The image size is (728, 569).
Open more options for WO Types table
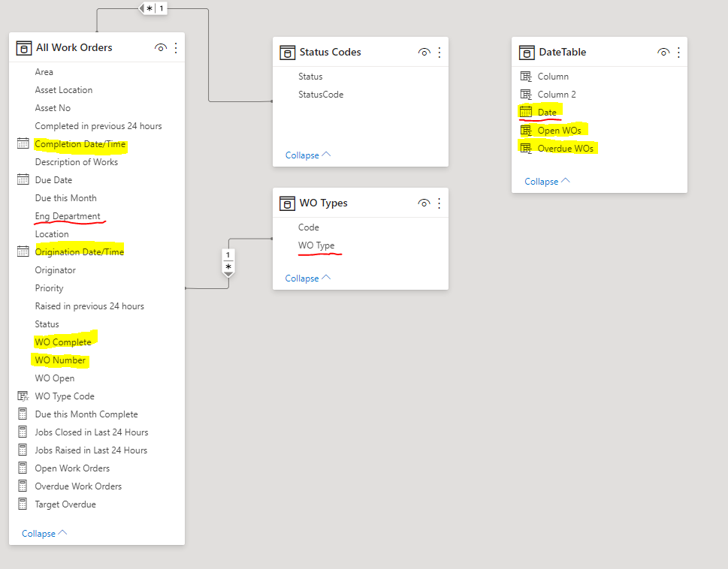(440, 203)
